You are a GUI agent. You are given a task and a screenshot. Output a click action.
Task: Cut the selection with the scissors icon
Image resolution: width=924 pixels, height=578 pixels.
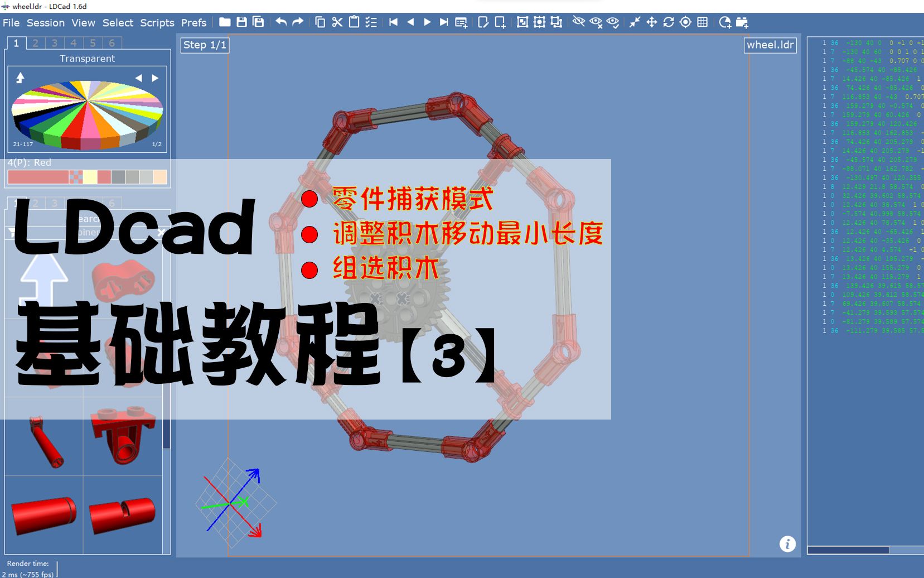tap(337, 22)
